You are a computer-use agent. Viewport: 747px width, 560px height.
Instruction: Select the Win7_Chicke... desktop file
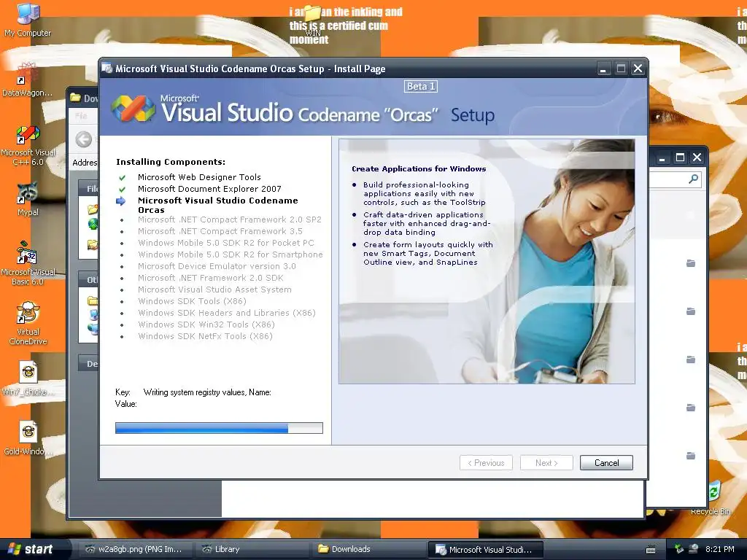(x=28, y=378)
